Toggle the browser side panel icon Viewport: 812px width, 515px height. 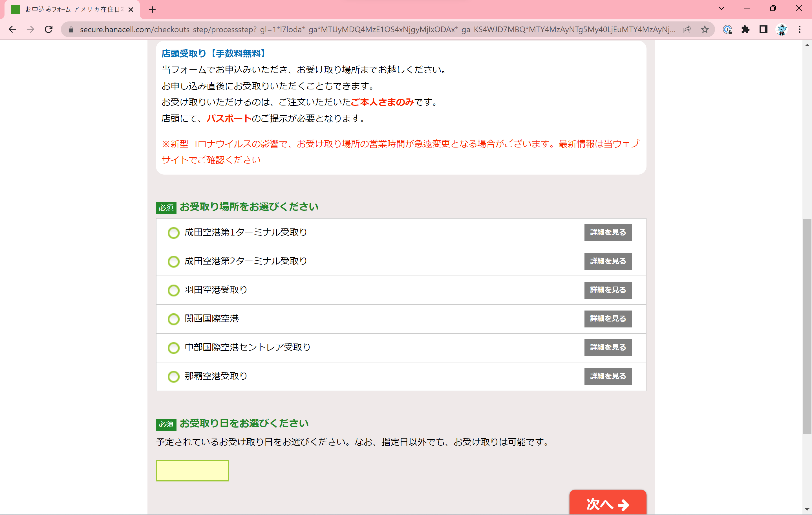pos(763,29)
